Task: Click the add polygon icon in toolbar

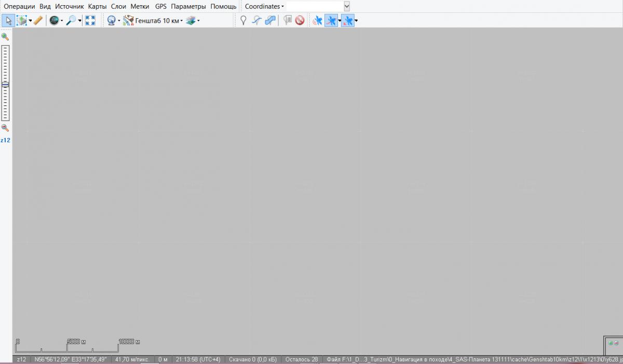Action: [270, 21]
